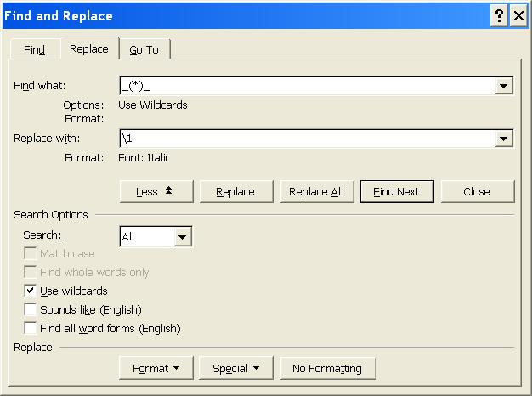This screenshot has height=396, width=532.
Task: Open the Search direction dropdown
Action: pos(183,237)
